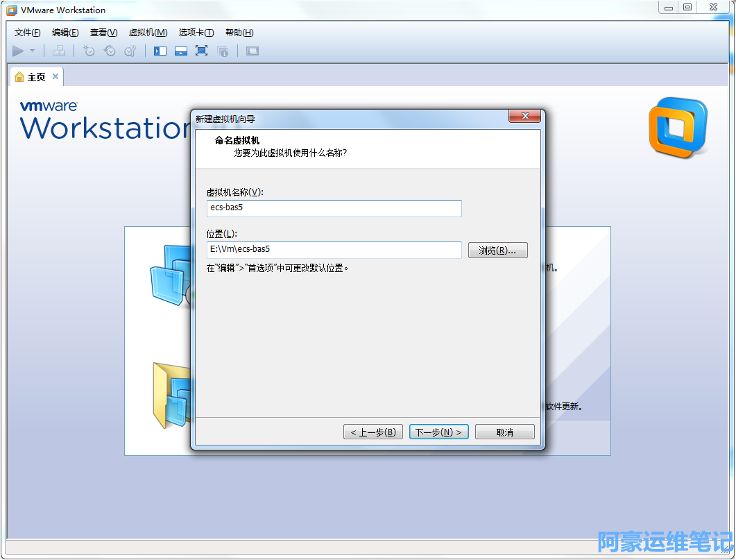This screenshot has height=560, width=736.
Task: Click the 虚拟机名称 text field
Action: [334, 208]
